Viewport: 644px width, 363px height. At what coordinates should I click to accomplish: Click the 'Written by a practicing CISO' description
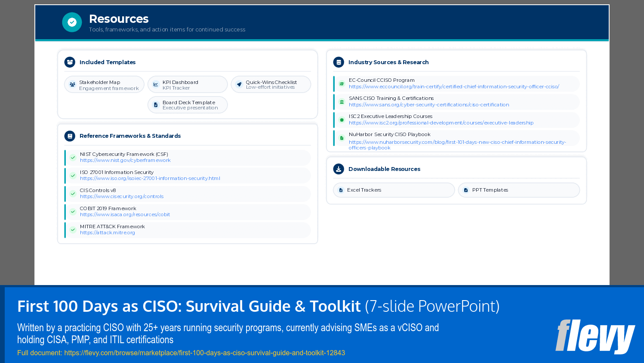click(228, 334)
